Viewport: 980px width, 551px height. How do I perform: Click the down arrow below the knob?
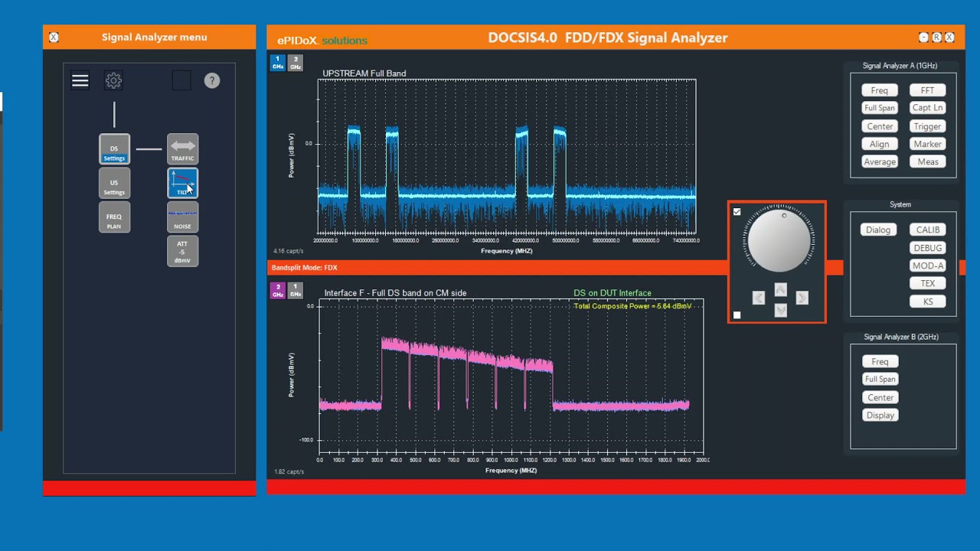coord(780,309)
